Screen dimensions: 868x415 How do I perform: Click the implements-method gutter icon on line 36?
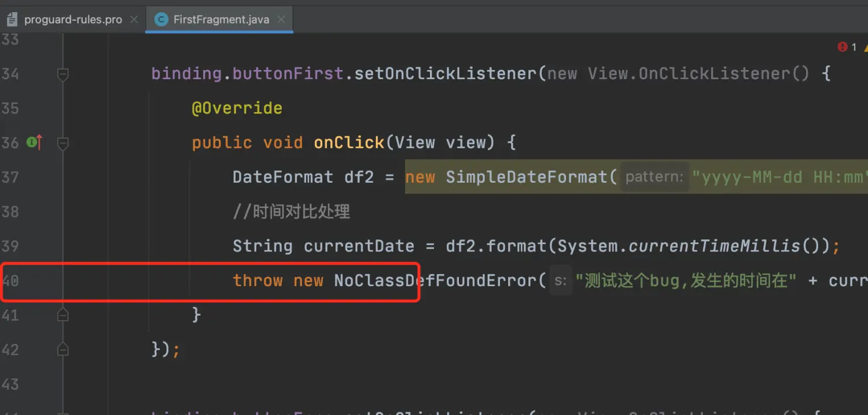click(x=35, y=142)
